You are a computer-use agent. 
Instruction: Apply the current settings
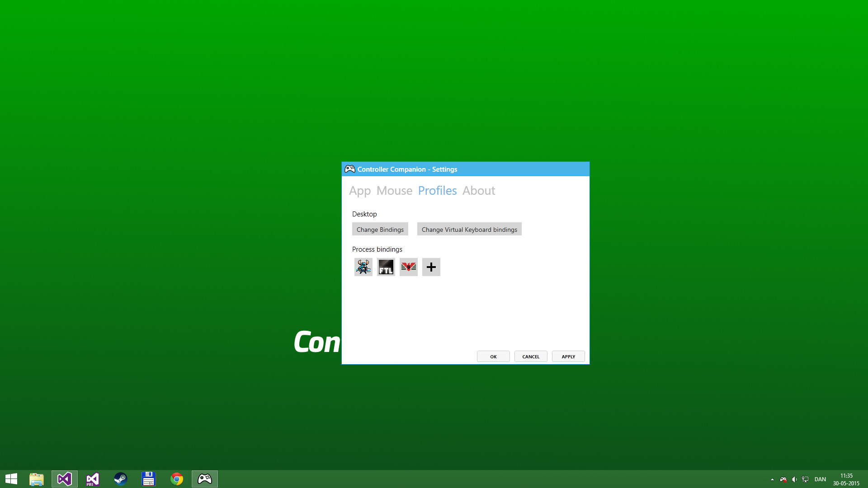tap(568, 356)
